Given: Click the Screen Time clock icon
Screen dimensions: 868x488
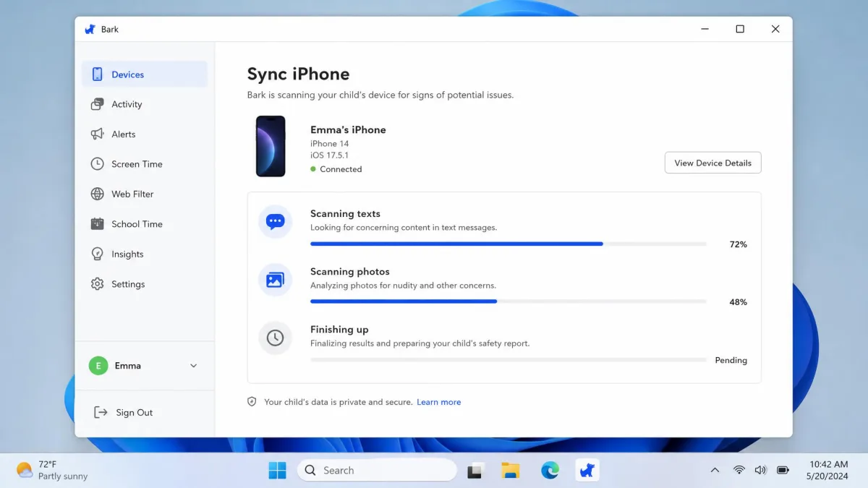Looking at the screenshot, I should click(x=97, y=164).
